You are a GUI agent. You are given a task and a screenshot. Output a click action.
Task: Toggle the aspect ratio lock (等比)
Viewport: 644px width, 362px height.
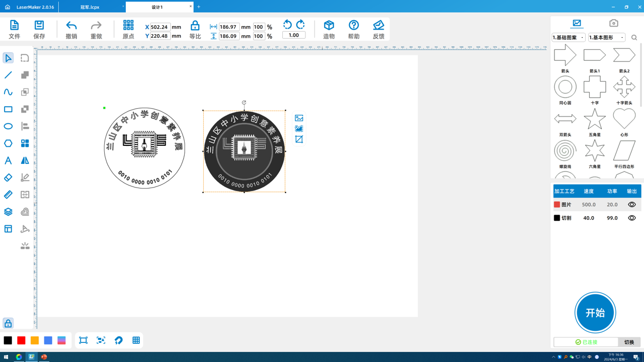(x=195, y=26)
